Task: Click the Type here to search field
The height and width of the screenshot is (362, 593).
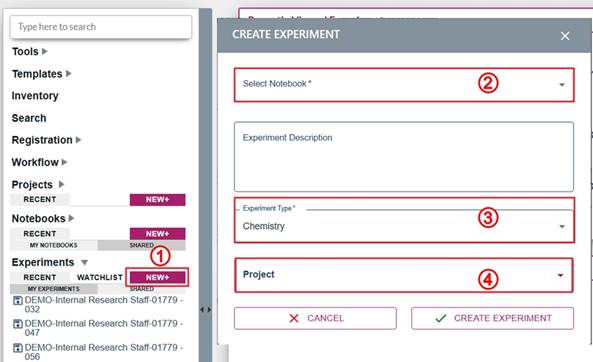Action: [x=101, y=27]
